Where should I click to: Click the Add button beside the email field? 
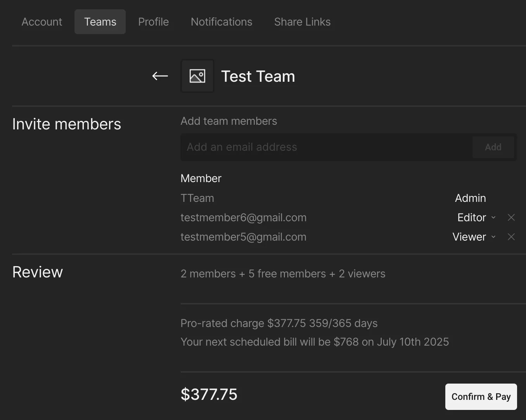coord(493,147)
